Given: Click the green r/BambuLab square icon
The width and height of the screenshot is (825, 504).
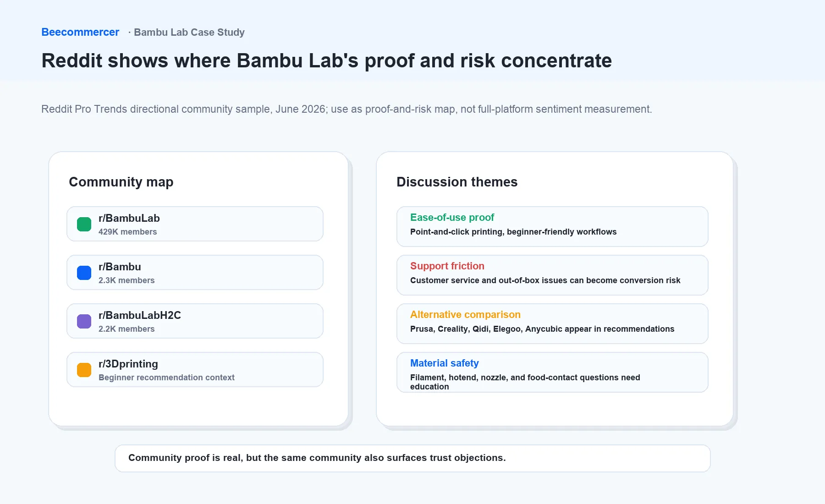Looking at the screenshot, I should coord(84,224).
